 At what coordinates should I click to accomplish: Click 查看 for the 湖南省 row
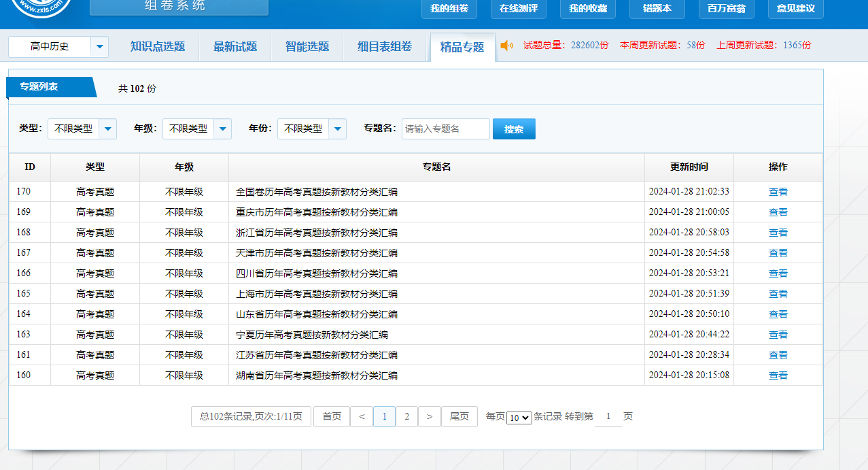pos(778,375)
